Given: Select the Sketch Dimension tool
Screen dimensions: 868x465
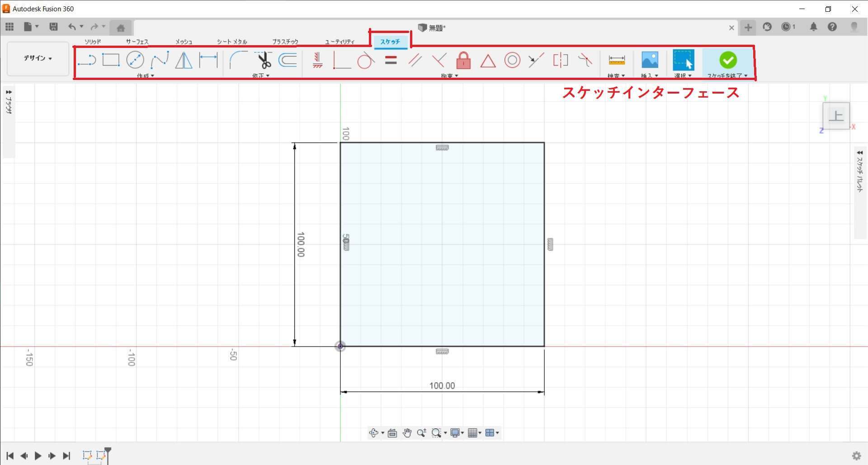Looking at the screenshot, I should (x=208, y=60).
